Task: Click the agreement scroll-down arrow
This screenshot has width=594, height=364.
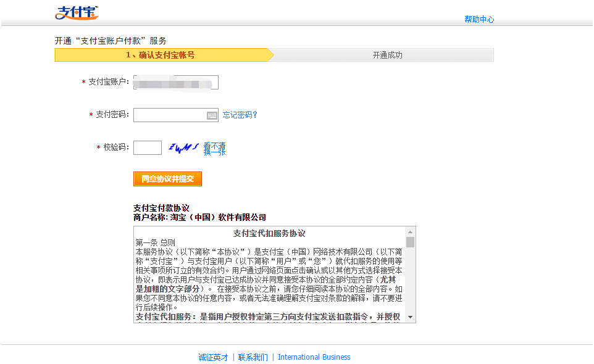Action: pyautogui.click(x=410, y=317)
